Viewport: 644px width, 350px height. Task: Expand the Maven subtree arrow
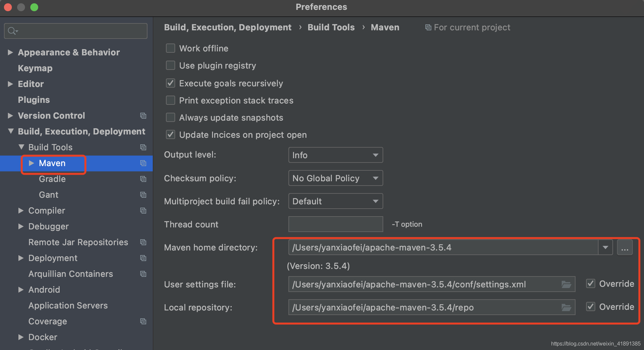pos(32,163)
